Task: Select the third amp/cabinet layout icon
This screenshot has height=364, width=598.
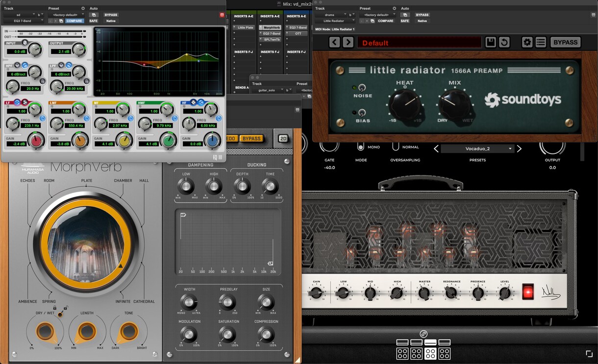Action: (430, 349)
